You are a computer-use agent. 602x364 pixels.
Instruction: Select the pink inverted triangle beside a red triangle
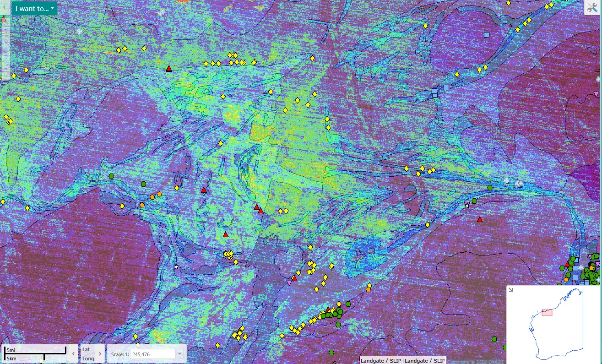pos(289,283)
